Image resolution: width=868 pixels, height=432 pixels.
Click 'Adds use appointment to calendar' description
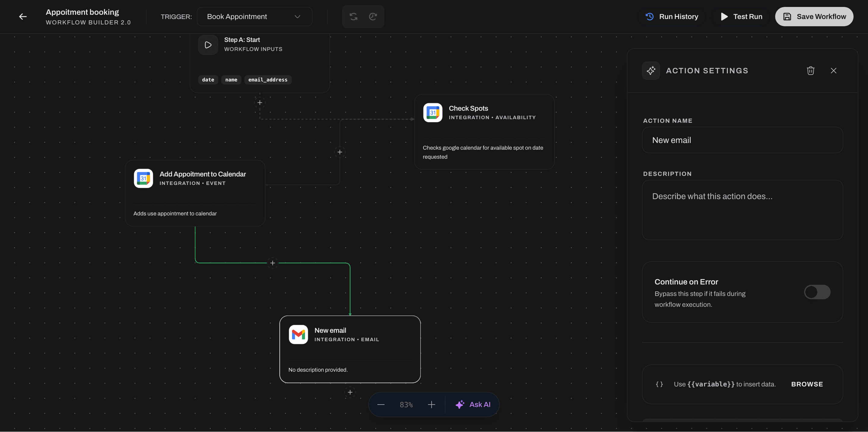pos(175,214)
